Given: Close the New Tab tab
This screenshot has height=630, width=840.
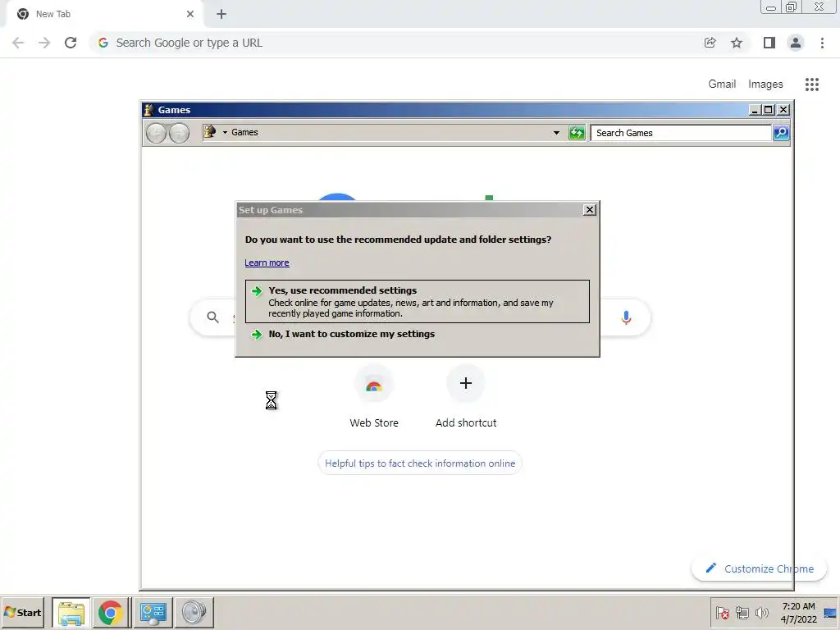Looking at the screenshot, I should 190,14.
